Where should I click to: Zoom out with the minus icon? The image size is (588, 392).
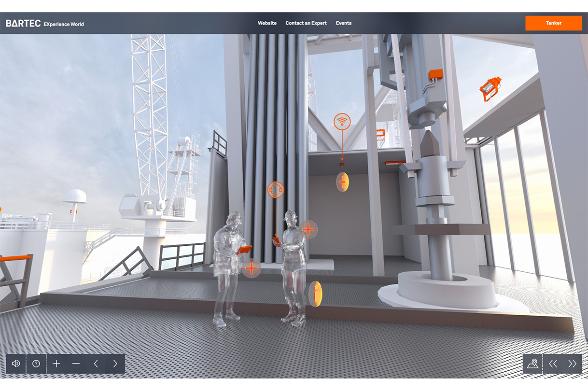click(76, 364)
